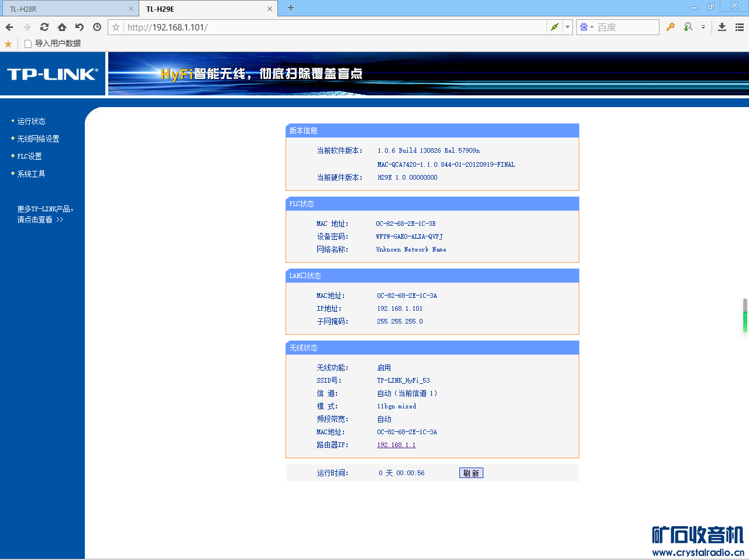The width and height of the screenshot is (749, 560).
Task: Open browsing history clock icon
Action: click(x=97, y=27)
